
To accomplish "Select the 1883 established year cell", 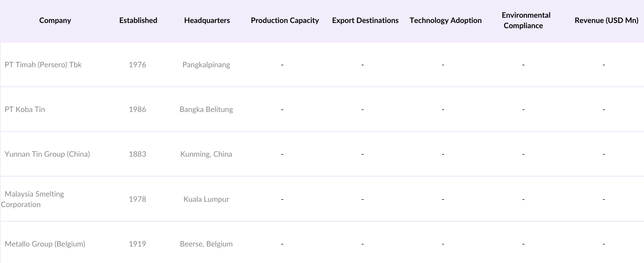I will pyautogui.click(x=137, y=154).
